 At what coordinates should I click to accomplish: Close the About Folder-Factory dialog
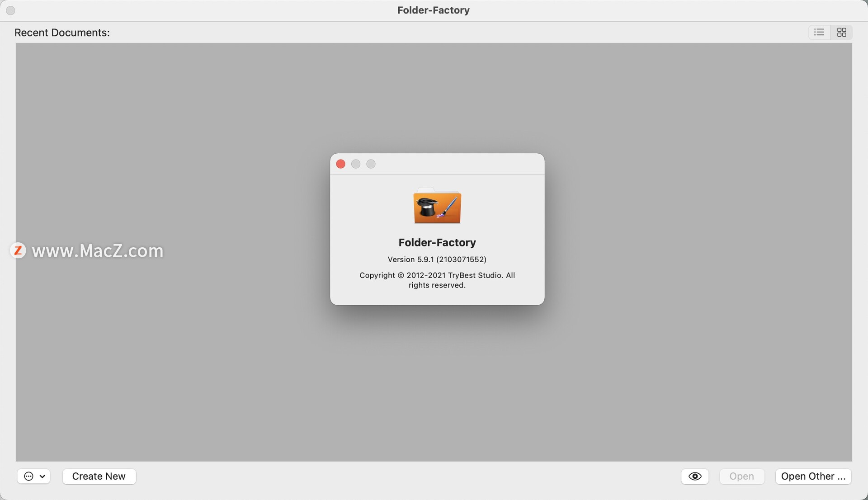click(x=341, y=164)
